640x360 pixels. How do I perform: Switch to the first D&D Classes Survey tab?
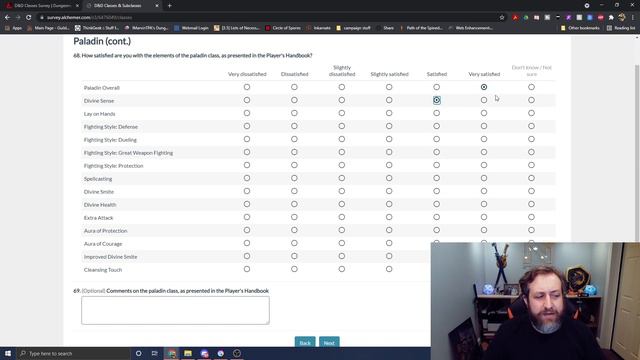[x=42, y=6]
